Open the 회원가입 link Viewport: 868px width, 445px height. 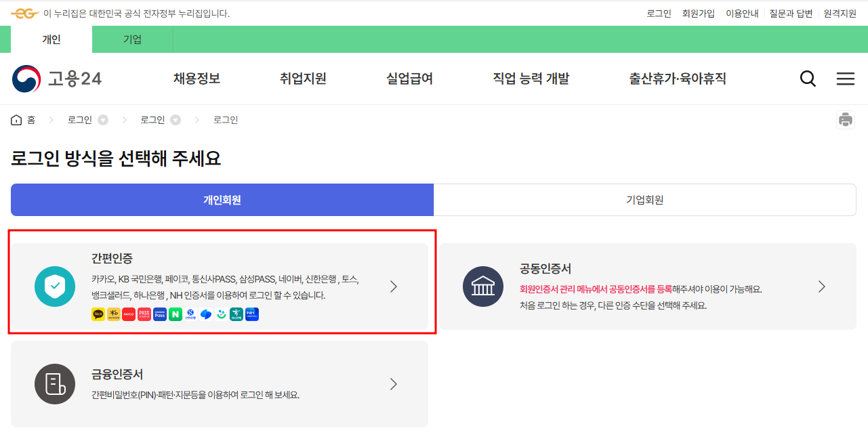(699, 13)
